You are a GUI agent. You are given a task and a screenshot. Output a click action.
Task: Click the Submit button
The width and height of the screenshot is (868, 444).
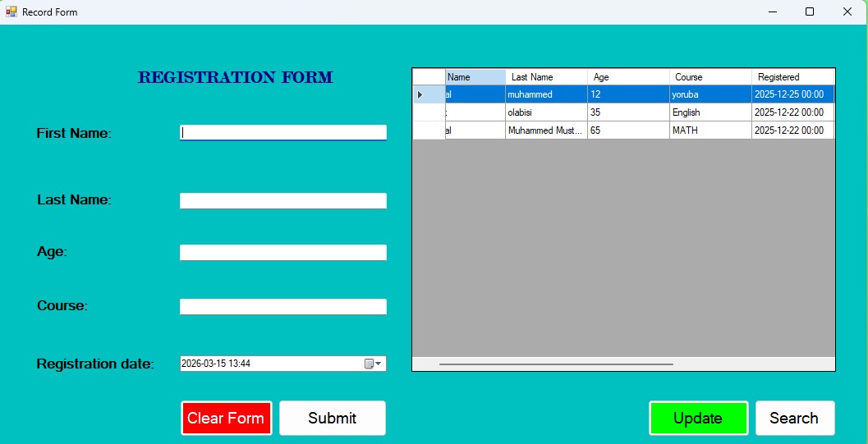[332, 418]
